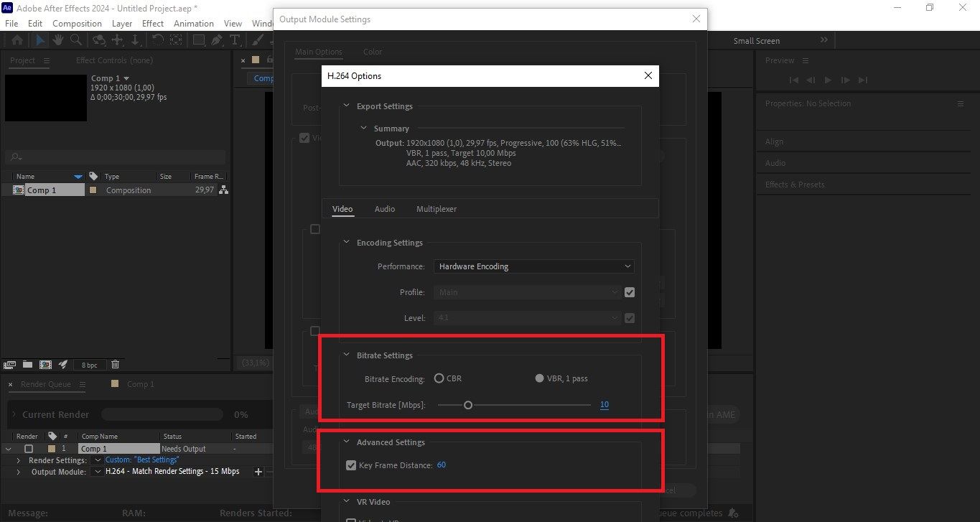Click the Home button in the toolbar
Image resolution: width=980 pixels, height=522 pixels.
[17, 39]
